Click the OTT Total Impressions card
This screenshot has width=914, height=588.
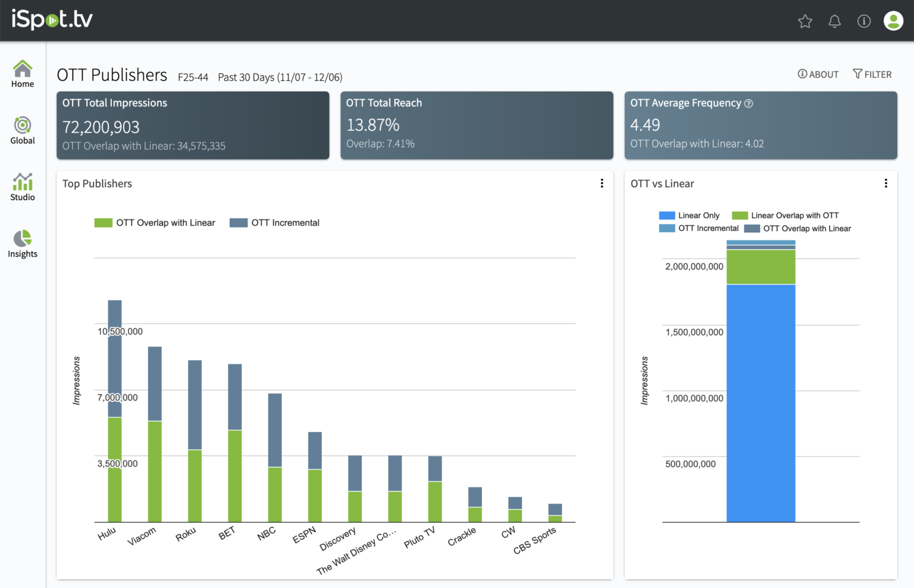coord(193,125)
